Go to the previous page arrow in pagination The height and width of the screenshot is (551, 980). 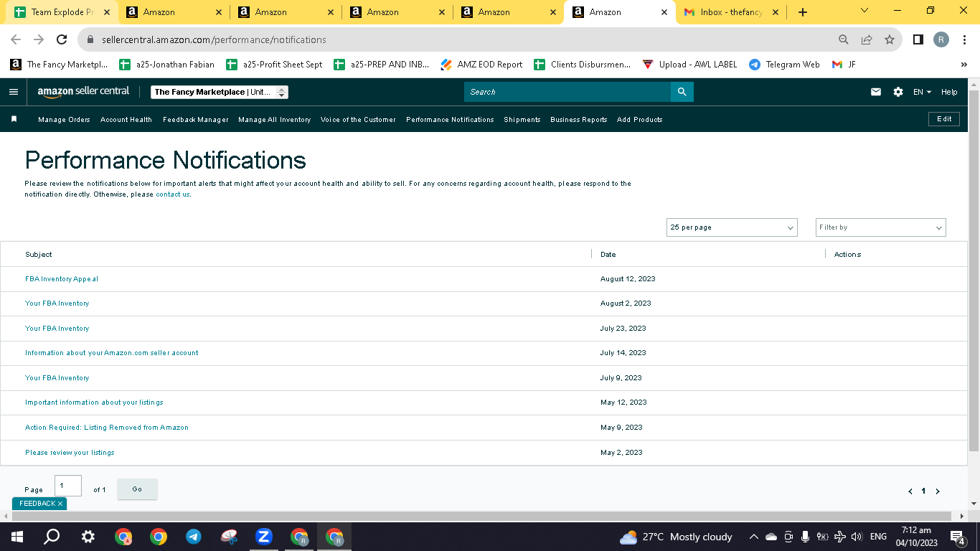click(x=910, y=491)
